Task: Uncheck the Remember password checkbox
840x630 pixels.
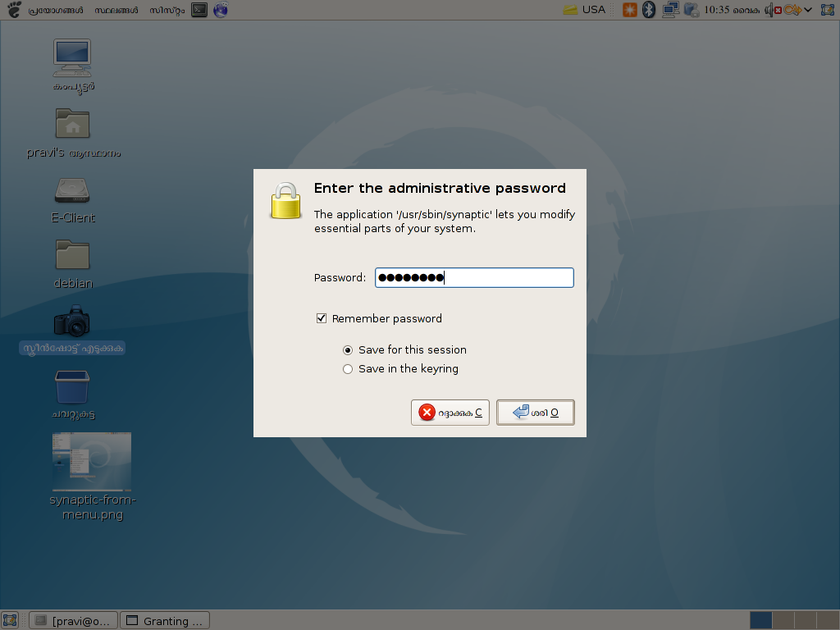Action: click(322, 318)
